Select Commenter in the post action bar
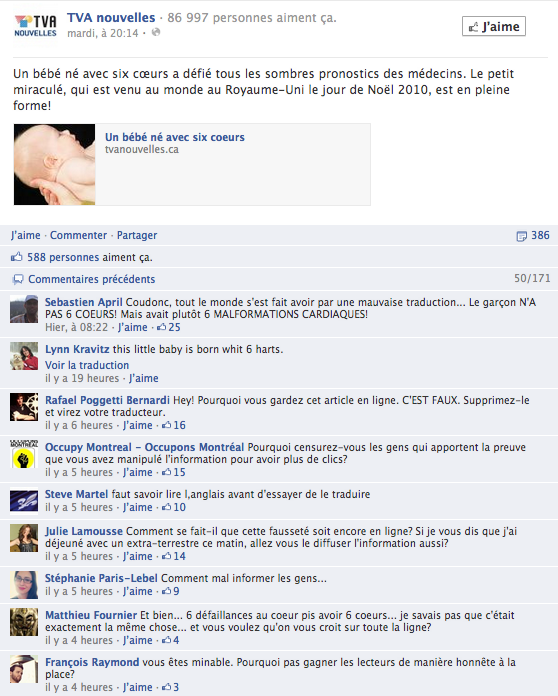The width and height of the screenshot is (558, 696). coord(78,235)
